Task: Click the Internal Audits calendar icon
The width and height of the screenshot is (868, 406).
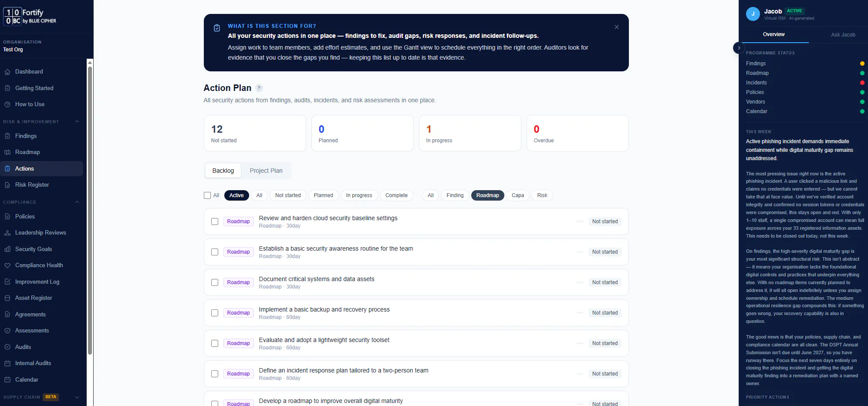Action: (7, 363)
